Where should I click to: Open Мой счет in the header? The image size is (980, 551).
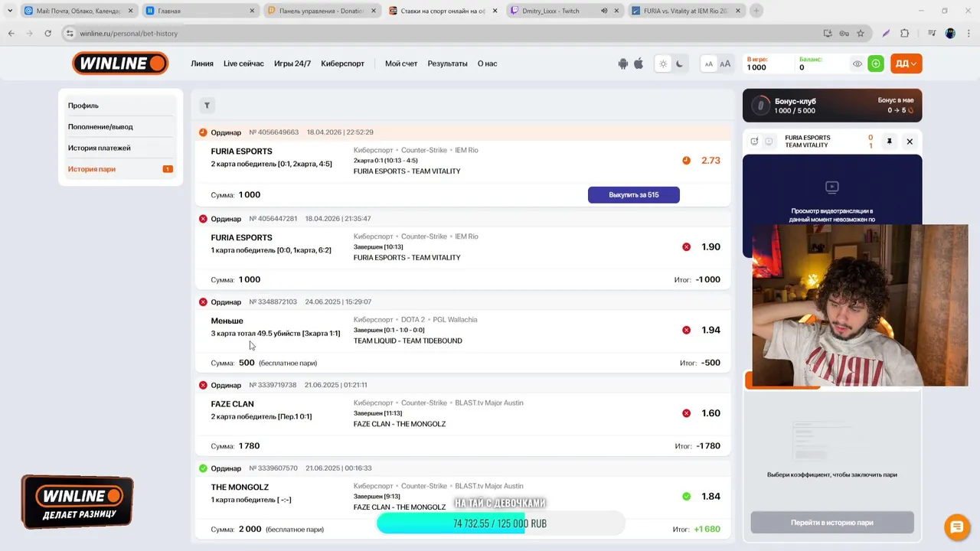(x=401, y=64)
